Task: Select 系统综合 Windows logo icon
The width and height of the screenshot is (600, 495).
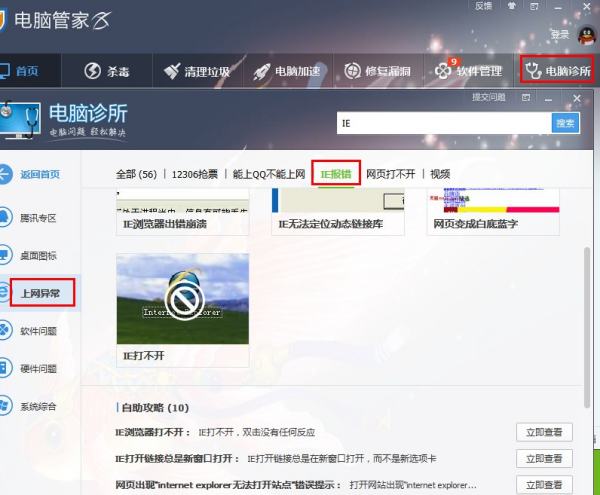Action: coord(6,406)
